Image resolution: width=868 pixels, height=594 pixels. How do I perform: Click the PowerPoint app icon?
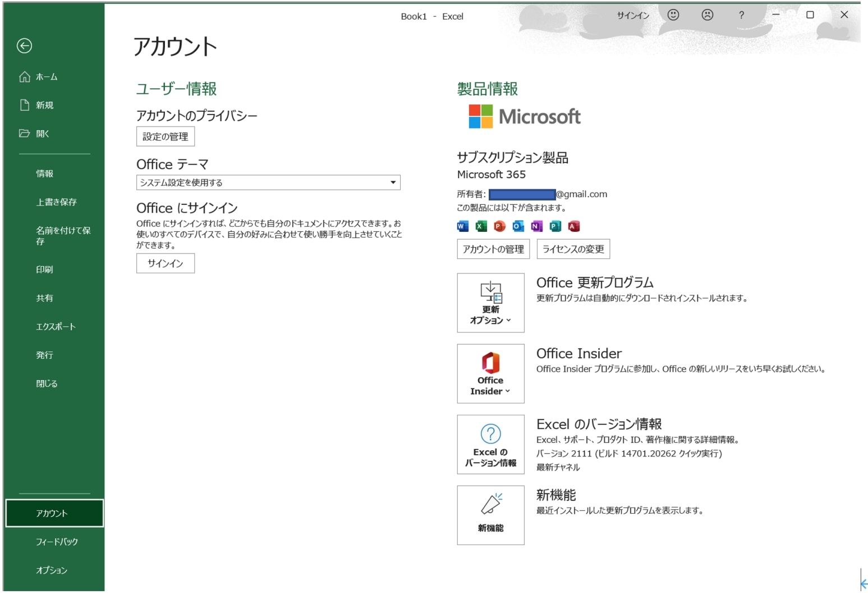[499, 226]
